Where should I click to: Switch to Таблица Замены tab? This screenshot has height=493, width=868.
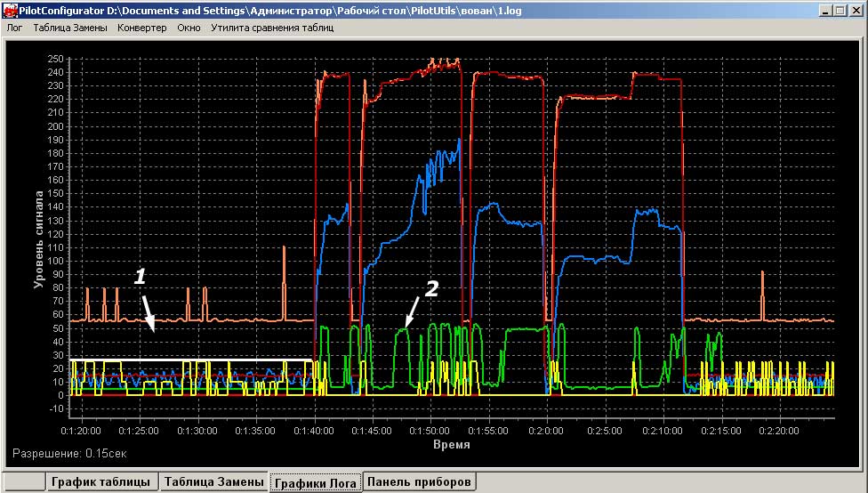[213, 481]
